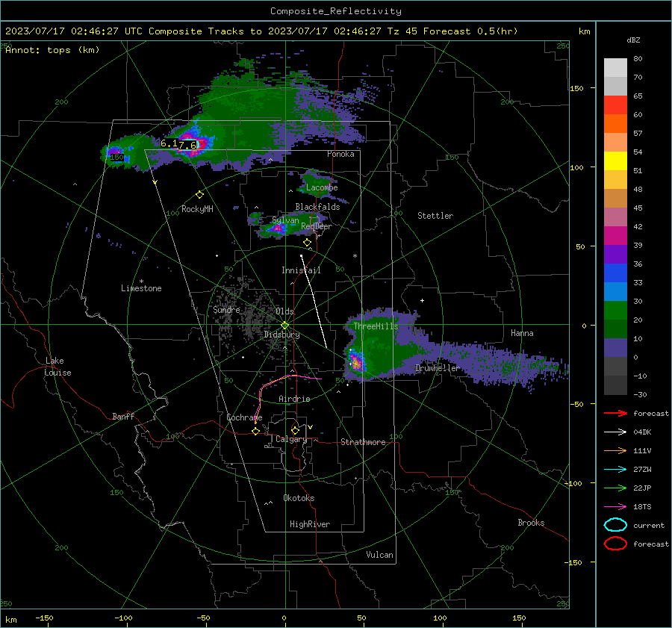Click the RedDeer city label
672x628 pixels.
[317, 226]
